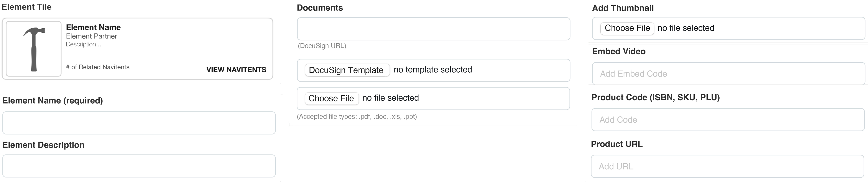Click the # of Related Navitents text
868x182 pixels.
coord(98,67)
